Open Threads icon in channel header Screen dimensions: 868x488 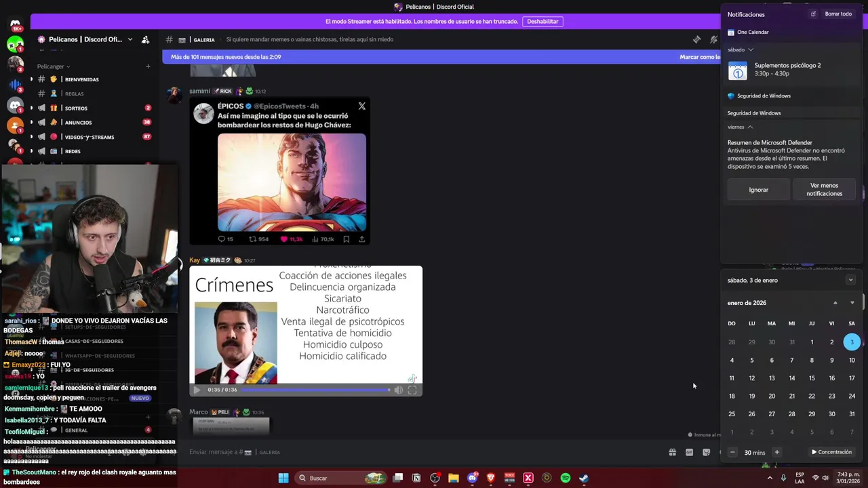point(696,39)
